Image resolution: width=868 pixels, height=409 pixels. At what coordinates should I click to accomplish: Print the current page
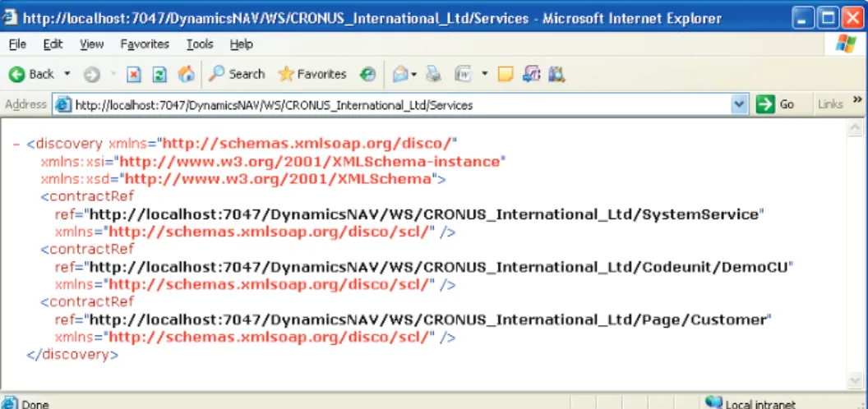click(434, 74)
